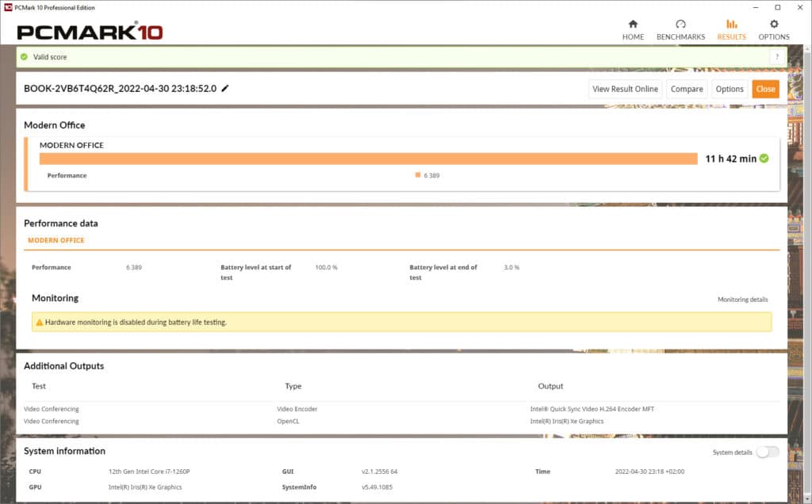Click the green Valid score check icon
The height and width of the screenshot is (504, 812).
click(24, 57)
